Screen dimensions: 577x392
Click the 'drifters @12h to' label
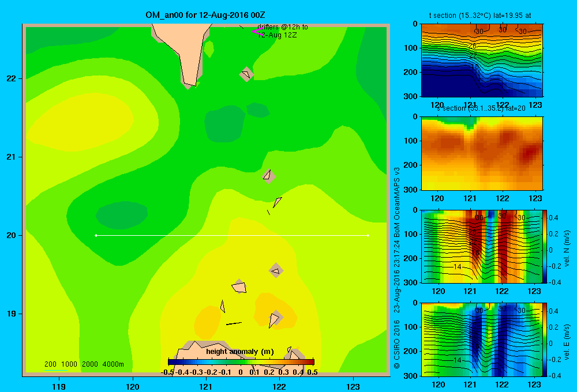(x=283, y=27)
